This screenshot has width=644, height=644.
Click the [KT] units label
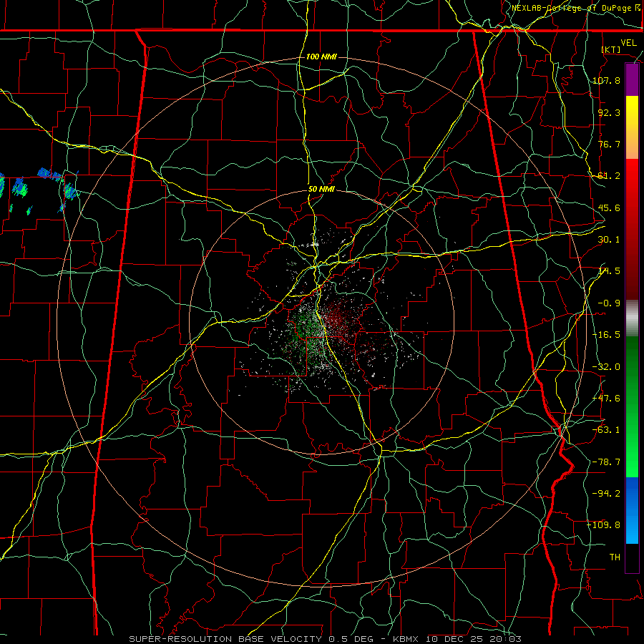[611, 49]
